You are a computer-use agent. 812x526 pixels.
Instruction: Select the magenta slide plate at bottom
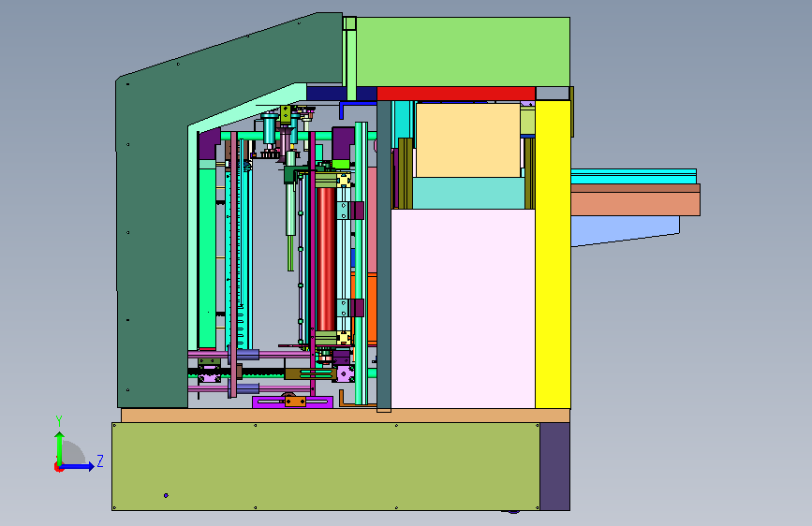(292, 402)
